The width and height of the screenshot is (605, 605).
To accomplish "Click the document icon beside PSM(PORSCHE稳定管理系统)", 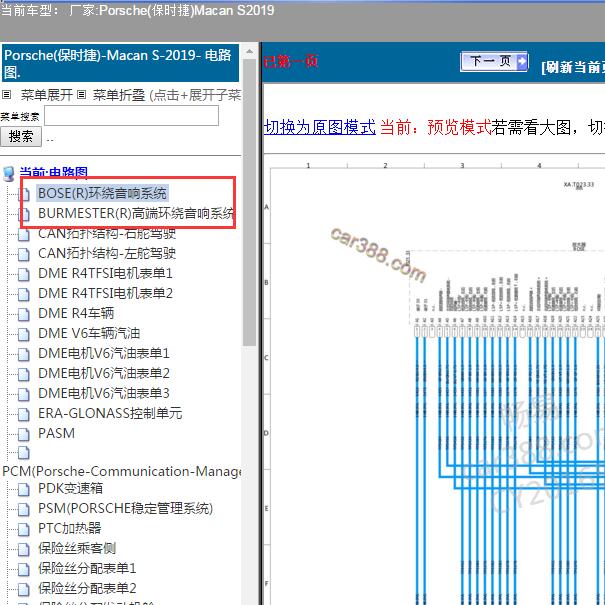I will [x=24, y=509].
